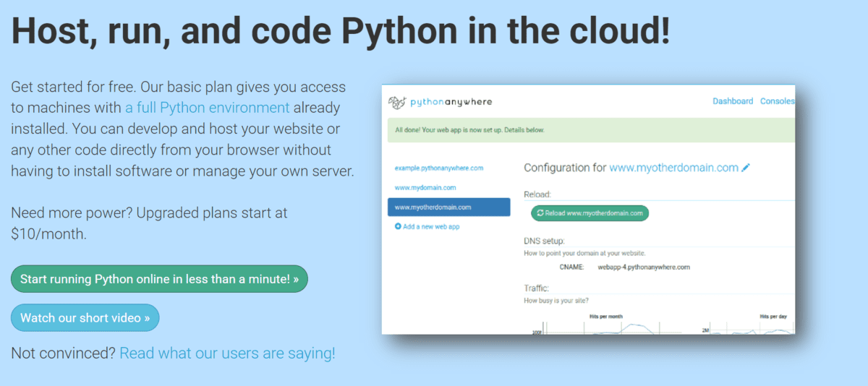Click the 'Hits per month' chart
The image size is (868, 386).
click(x=606, y=324)
